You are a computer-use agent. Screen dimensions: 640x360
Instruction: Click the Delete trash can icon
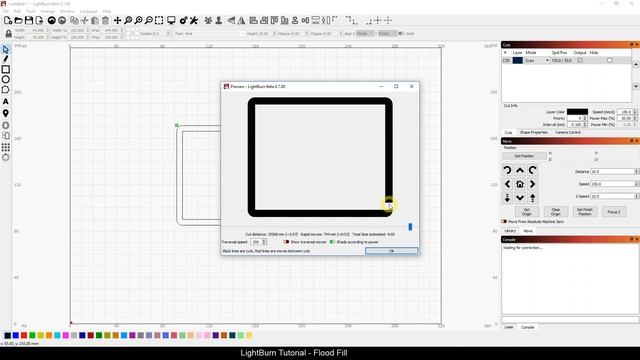click(105, 20)
